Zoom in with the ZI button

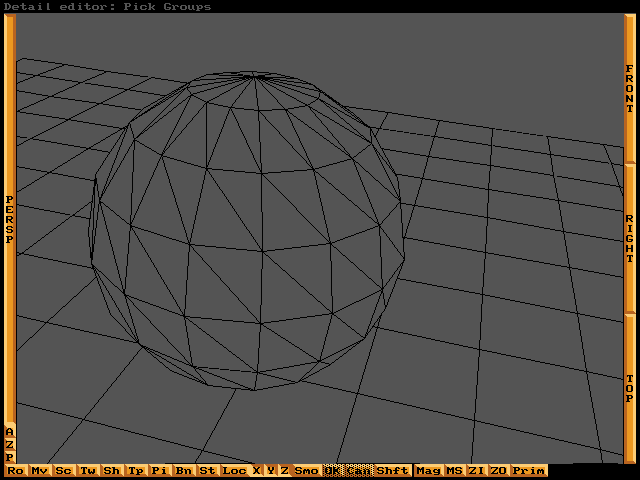(x=477, y=471)
